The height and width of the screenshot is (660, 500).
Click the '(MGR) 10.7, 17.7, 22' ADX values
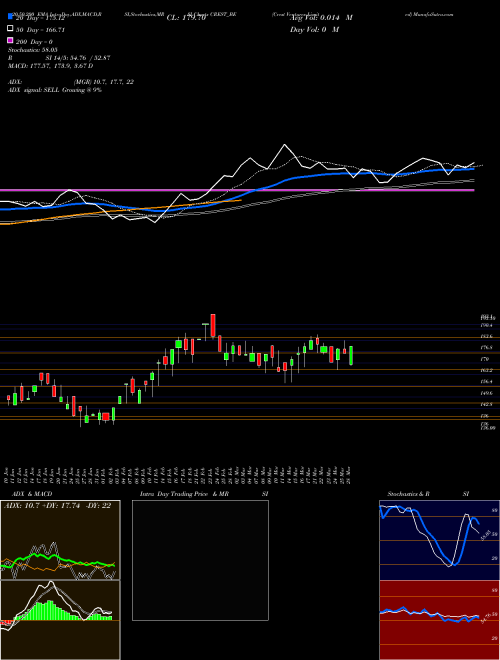coord(104,82)
